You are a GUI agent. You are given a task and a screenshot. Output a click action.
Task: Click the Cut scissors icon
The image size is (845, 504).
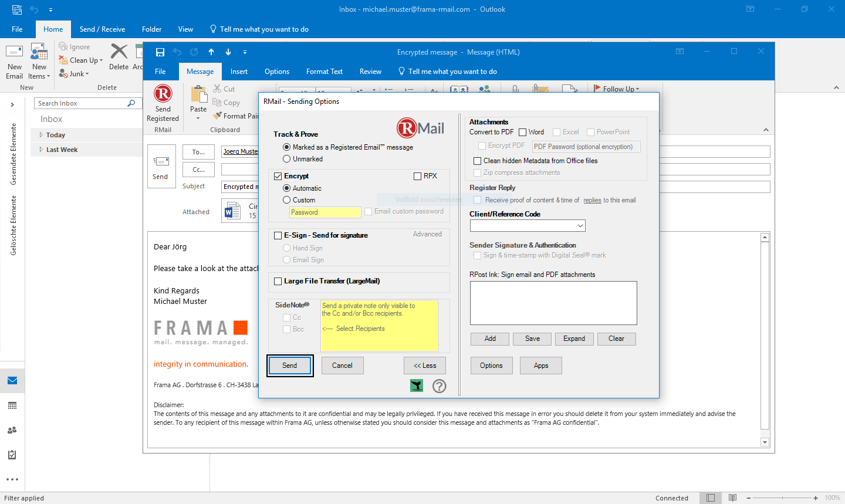coord(217,89)
